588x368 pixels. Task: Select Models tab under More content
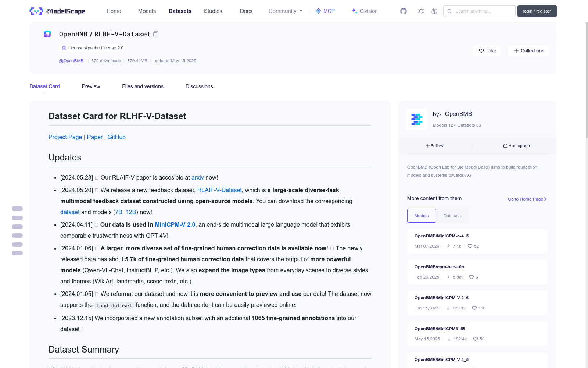[x=422, y=216]
